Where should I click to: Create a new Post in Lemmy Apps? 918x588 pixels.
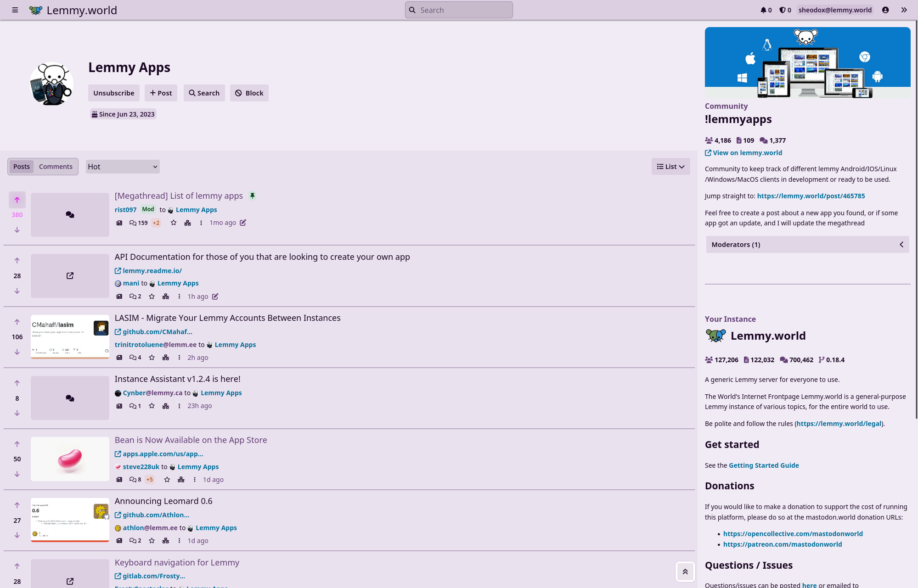(x=161, y=93)
